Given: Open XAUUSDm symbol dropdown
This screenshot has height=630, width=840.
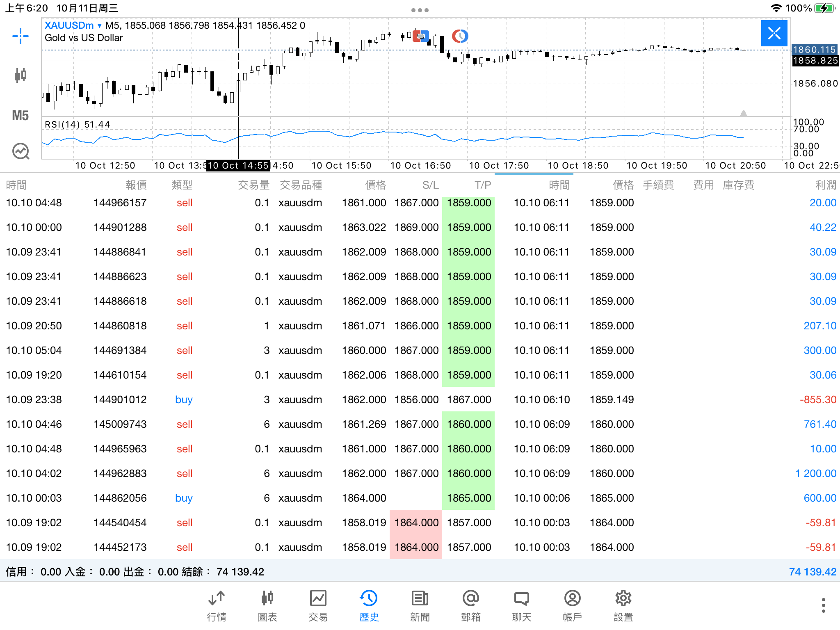Looking at the screenshot, I should pyautogui.click(x=73, y=25).
